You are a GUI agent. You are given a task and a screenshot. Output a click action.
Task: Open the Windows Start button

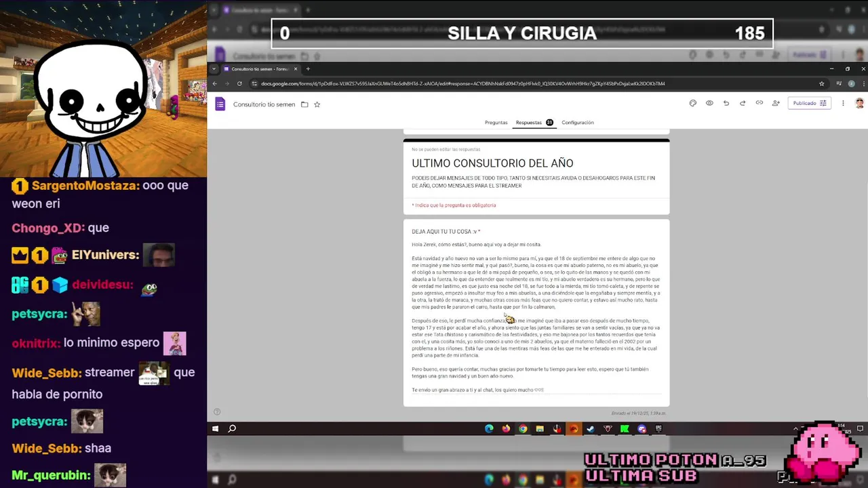[x=215, y=428]
